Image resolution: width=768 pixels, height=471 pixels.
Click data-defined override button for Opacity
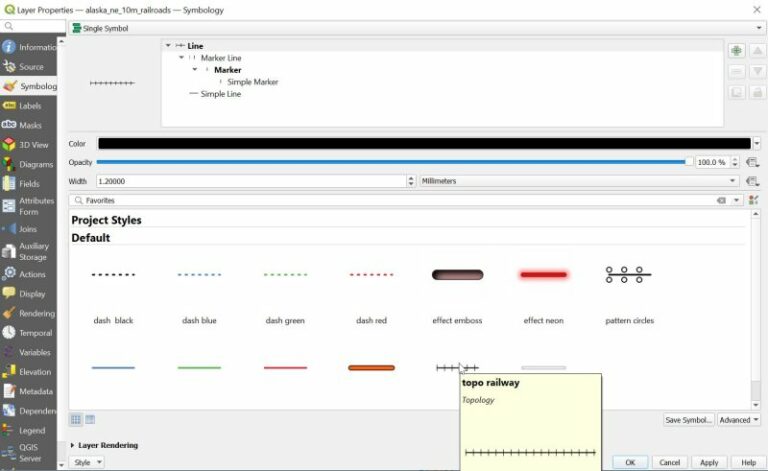[x=752, y=162]
